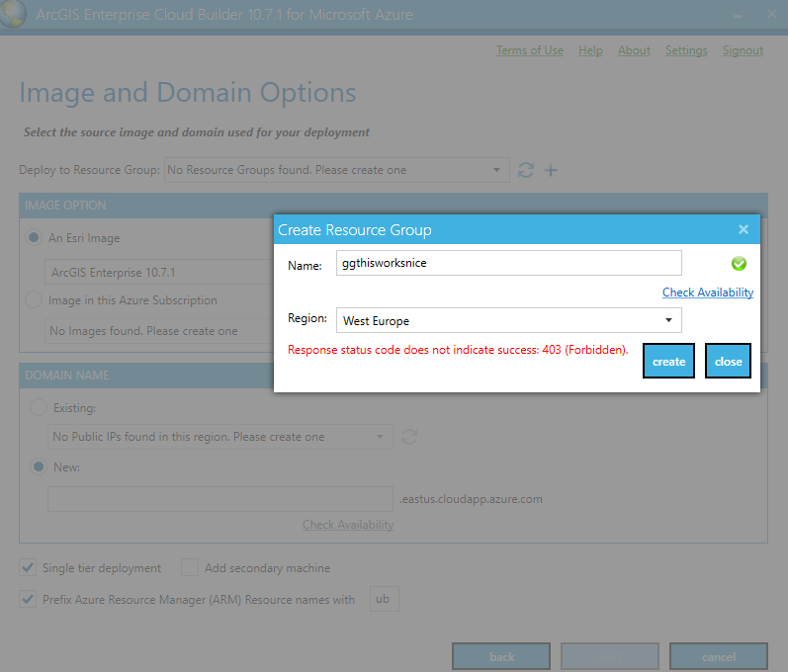Open the Help link

tap(590, 50)
